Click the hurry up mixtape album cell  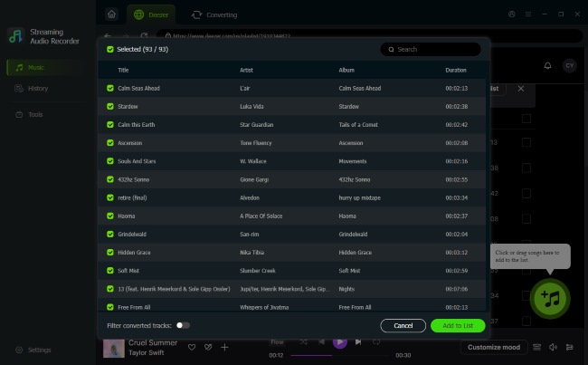click(360, 197)
